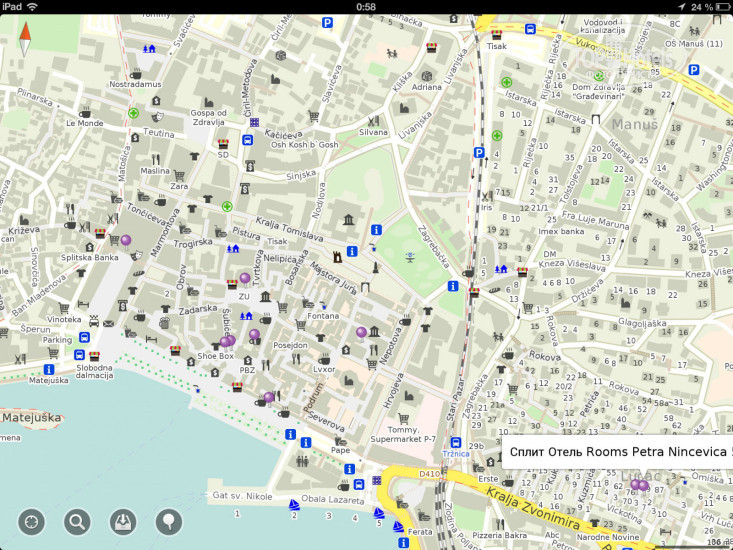Tap the Le Monde cafe icon

(85, 112)
